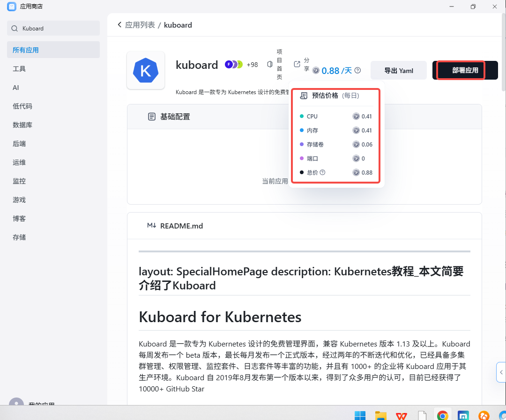
Task: Click the 预估价格 bill icon in popup
Action: pos(304,96)
